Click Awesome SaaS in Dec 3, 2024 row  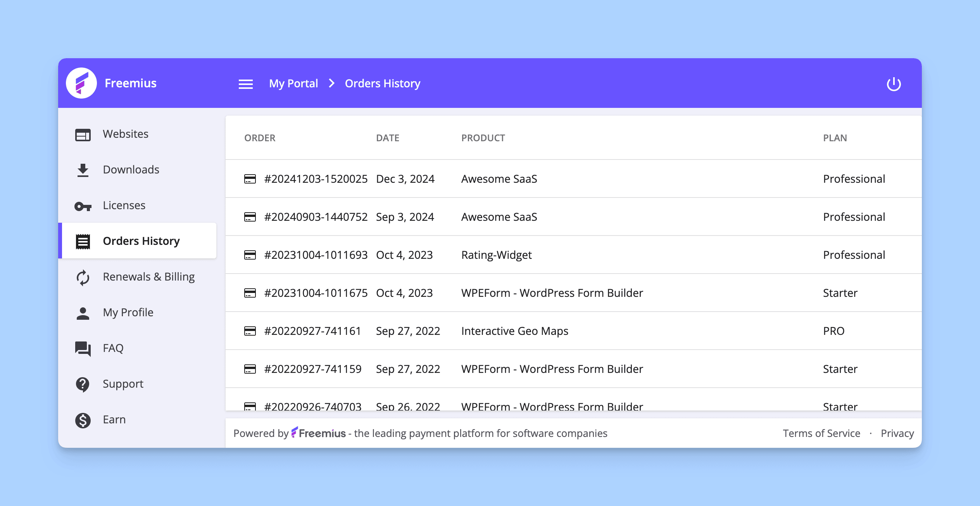[499, 179]
